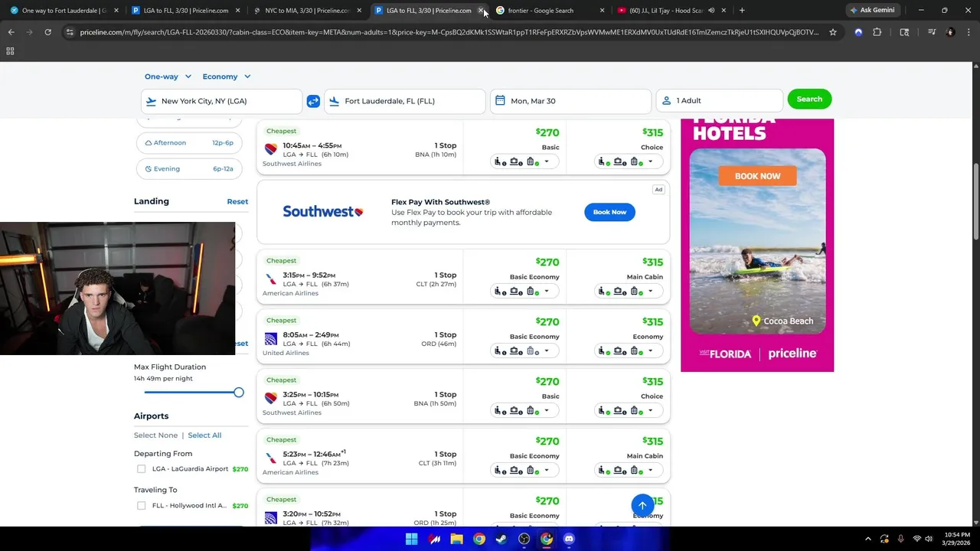Click Select All airports link
This screenshot has height=551, width=980.
204,435
